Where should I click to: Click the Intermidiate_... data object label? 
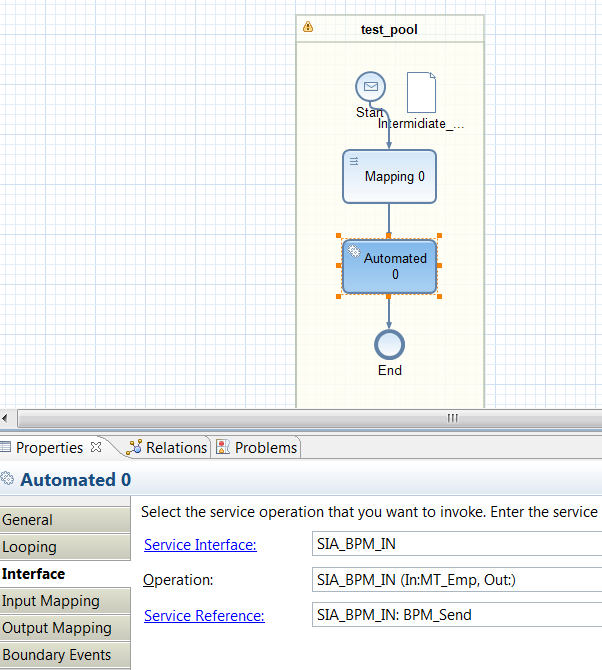[x=421, y=123]
